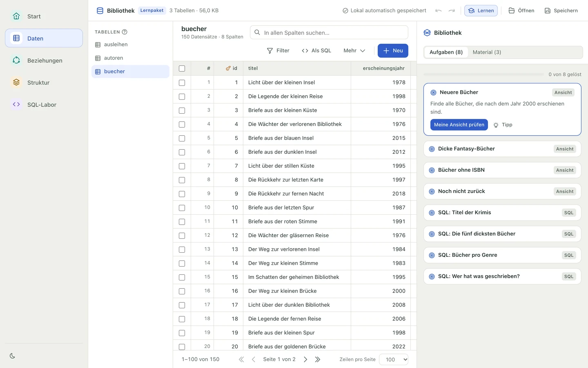
Task: Jump to the last page
Action: click(318, 359)
